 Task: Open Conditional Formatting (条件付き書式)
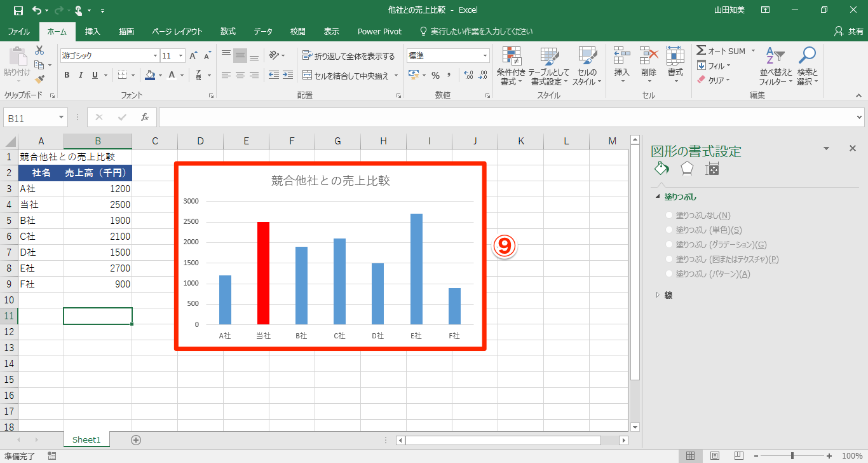click(x=511, y=66)
